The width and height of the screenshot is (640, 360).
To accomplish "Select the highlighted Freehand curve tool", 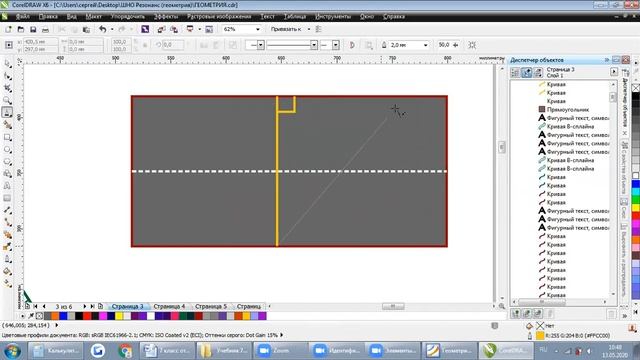I will click(x=7, y=112).
